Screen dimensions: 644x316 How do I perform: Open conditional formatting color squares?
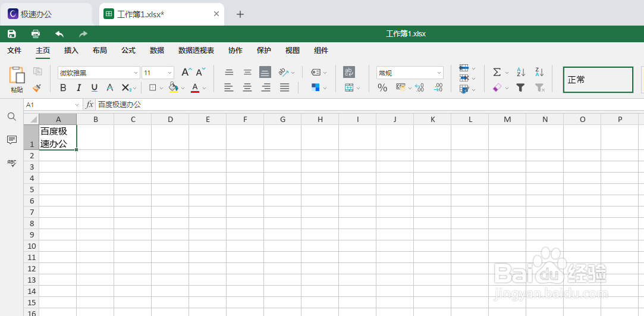point(315,87)
